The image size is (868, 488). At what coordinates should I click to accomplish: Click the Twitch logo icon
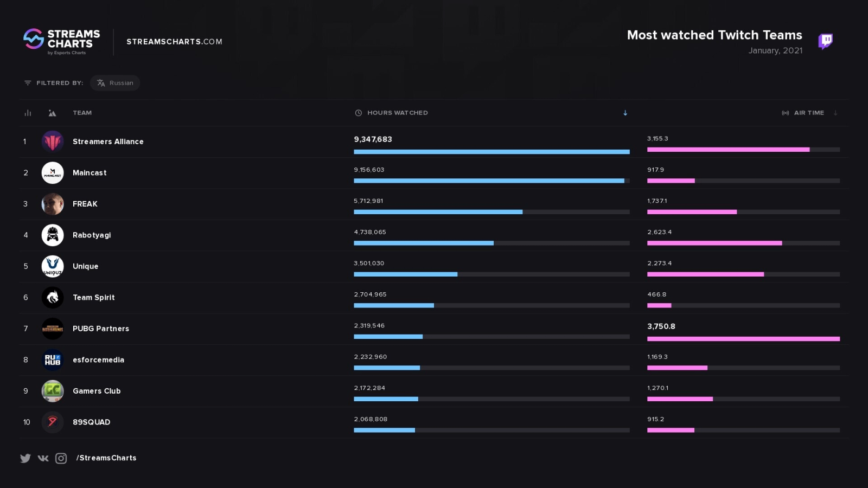[825, 41]
